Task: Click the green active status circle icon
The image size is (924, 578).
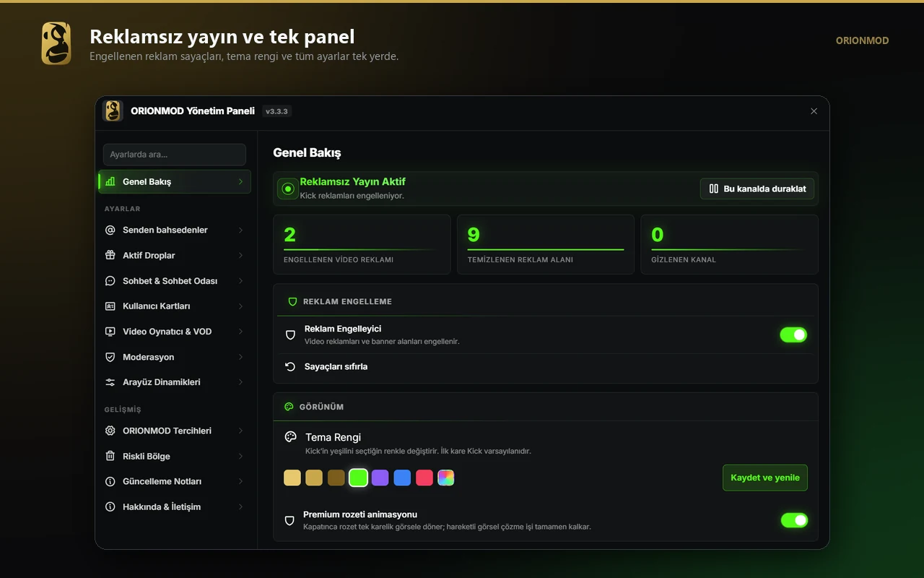Action: click(288, 189)
